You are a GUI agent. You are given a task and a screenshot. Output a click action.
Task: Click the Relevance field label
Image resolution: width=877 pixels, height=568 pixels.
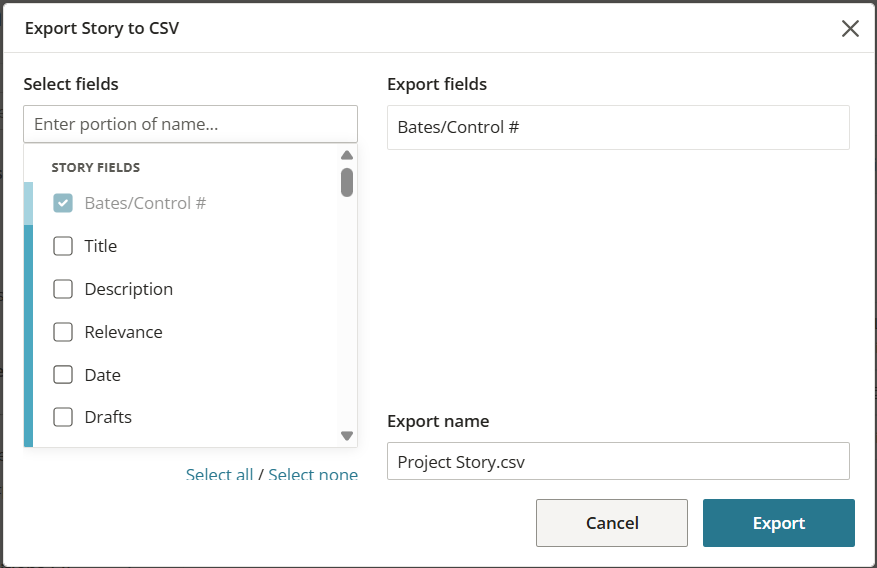pos(124,332)
